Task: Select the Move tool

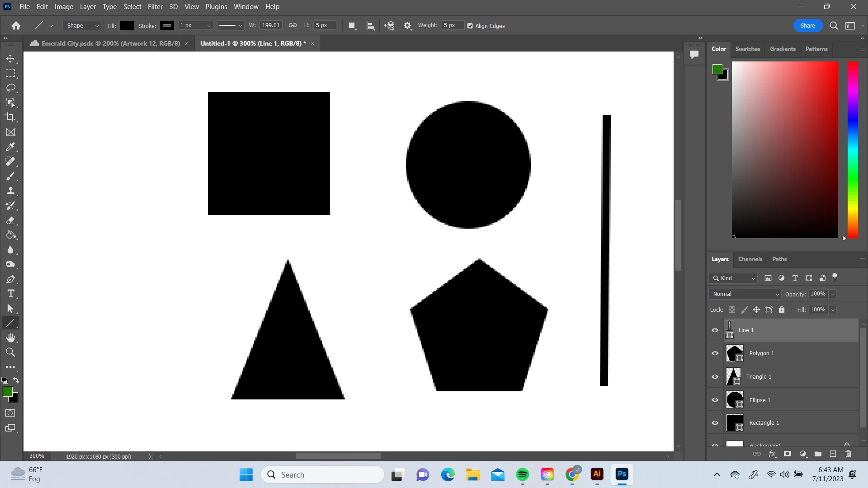Action: pos(10,59)
